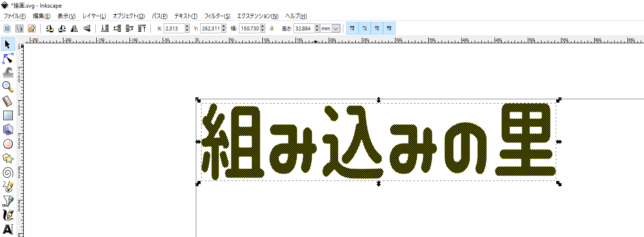This screenshot has width=644, height=237.
Task: Open the 表示(V) menu
Action: (66, 16)
